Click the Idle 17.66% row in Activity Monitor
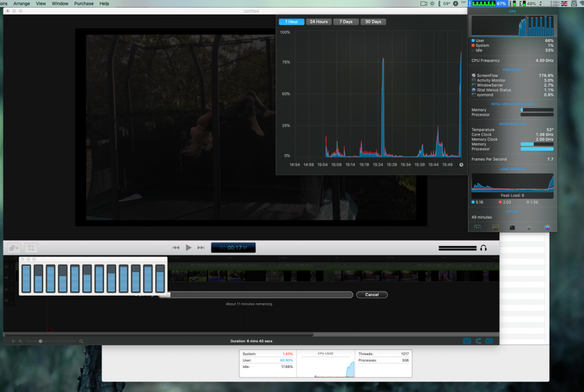584x392 pixels. 267,367
